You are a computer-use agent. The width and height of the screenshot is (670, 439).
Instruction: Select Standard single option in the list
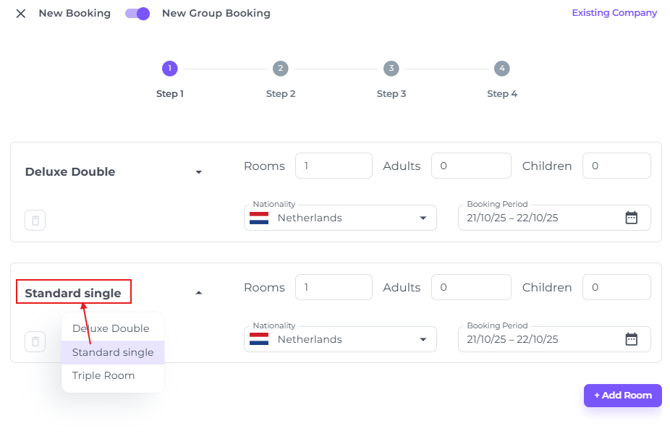(x=113, y=353)
